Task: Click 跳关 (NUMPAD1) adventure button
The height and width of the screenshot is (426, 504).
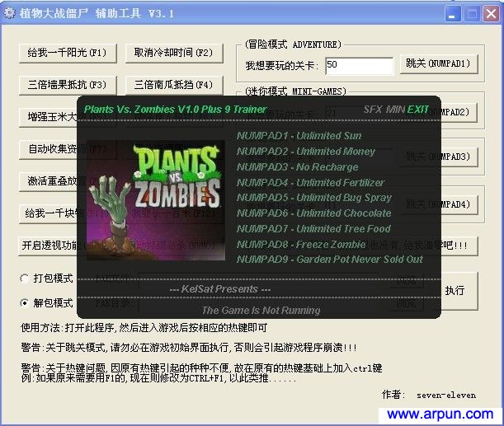Action: (x=439, y=64)
